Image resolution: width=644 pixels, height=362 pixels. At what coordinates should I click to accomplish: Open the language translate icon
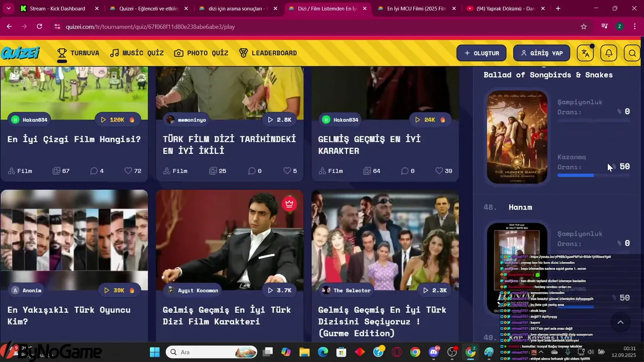click(585, 53)
